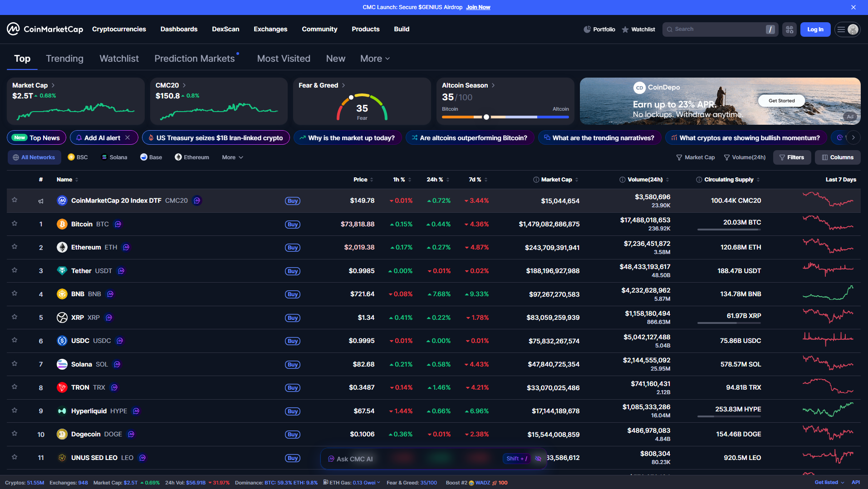The height and width of the screenshot is (489, 868).
Task: Click the Log In button
Action: [815, 29]
